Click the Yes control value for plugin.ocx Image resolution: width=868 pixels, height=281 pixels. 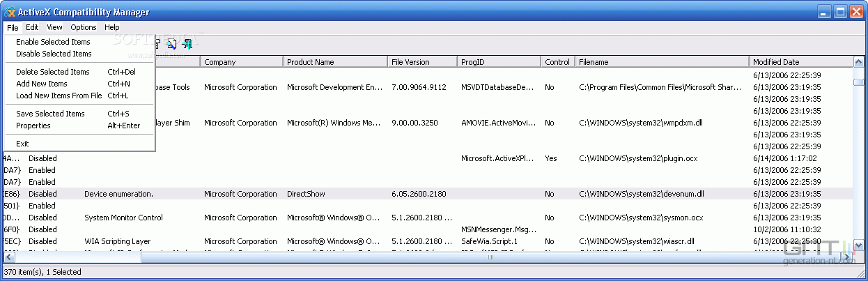pos(551,158)
